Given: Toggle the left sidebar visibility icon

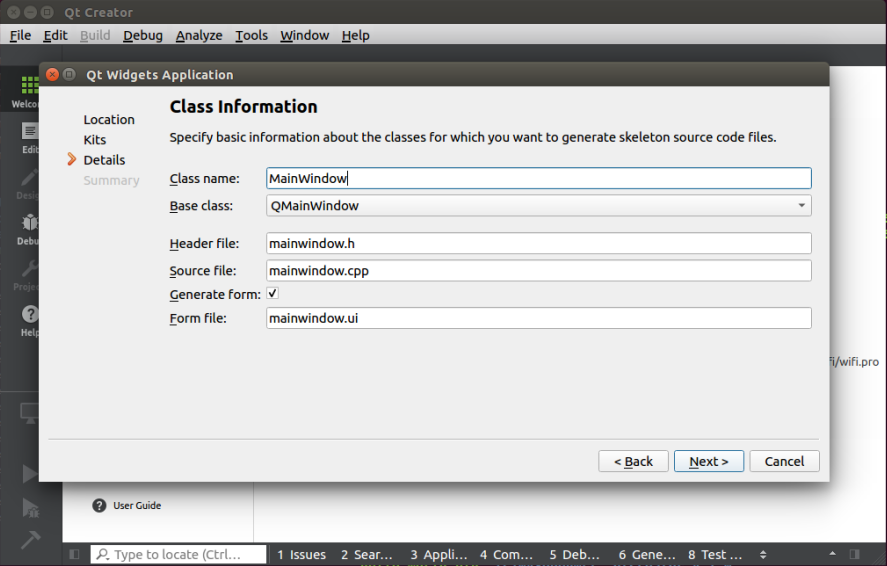Looking at the screenshot, I should [x=75, y=554].
